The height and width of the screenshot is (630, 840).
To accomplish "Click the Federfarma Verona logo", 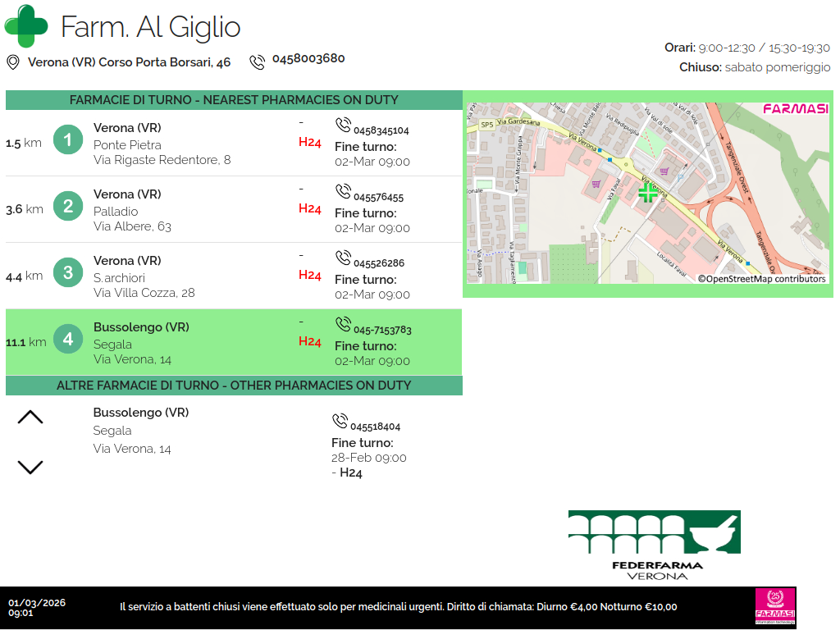I will 655,545.
